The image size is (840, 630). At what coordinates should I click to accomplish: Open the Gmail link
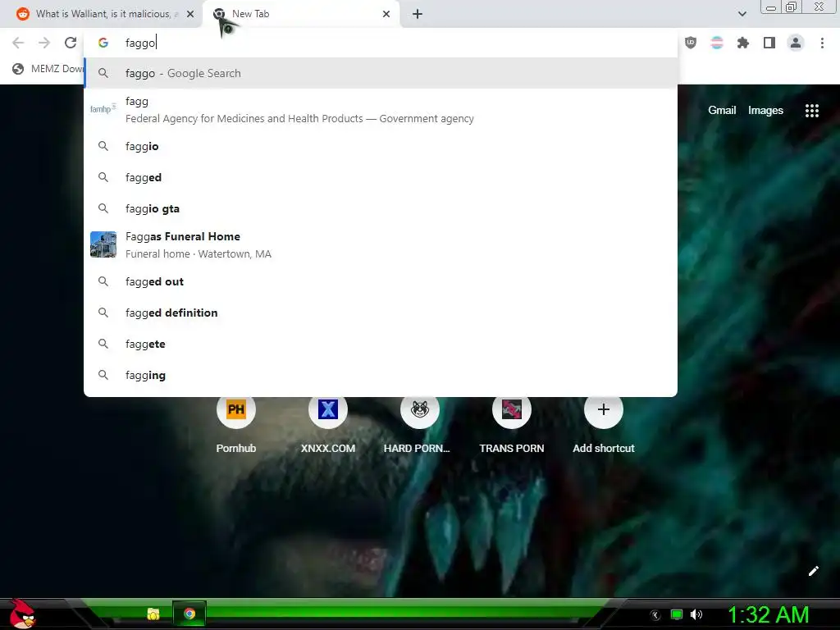click(722, 111)
